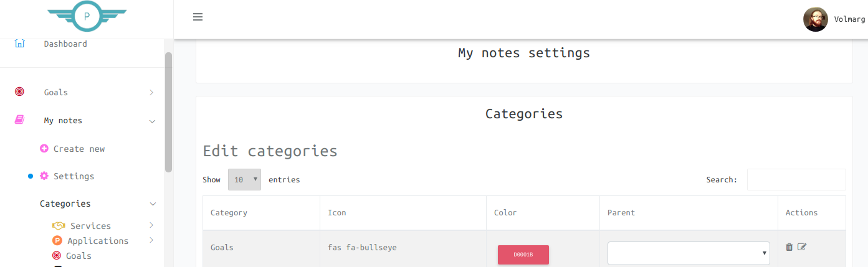Open the Volmarg user profile avatar
The image size is (868, 267).
815,19
